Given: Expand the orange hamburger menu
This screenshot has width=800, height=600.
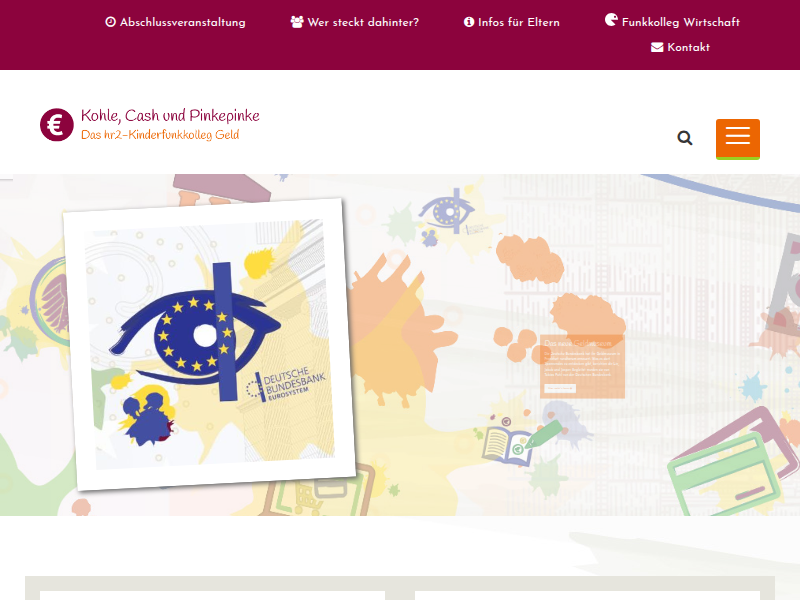Looking at the screenshot, I should coord(738,139).
